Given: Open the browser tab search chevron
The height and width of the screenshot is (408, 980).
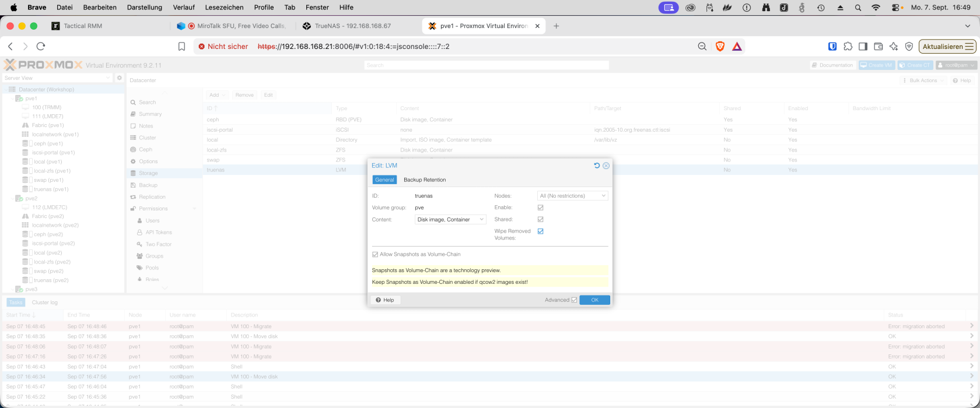Looking at the screenshot, I should 968,26.
